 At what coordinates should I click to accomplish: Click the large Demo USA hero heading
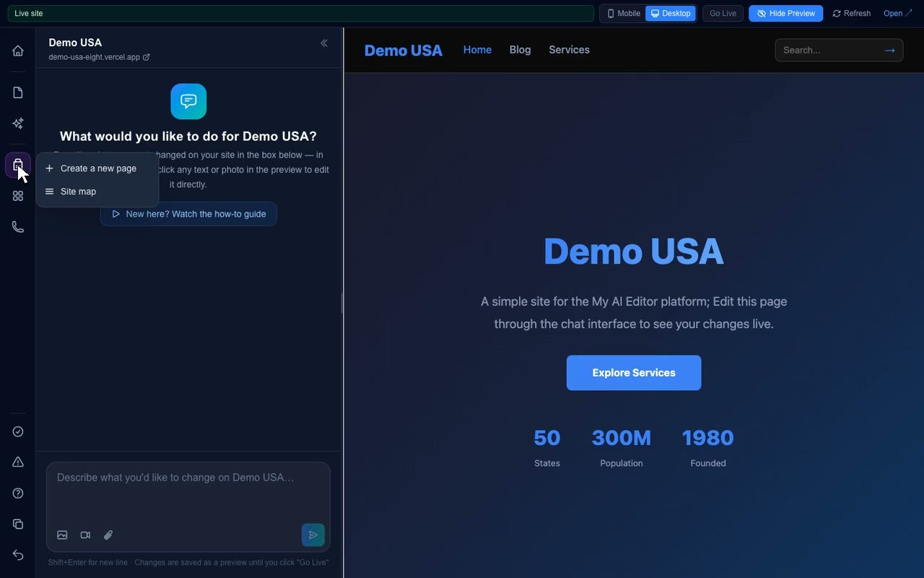click(634, 251)
